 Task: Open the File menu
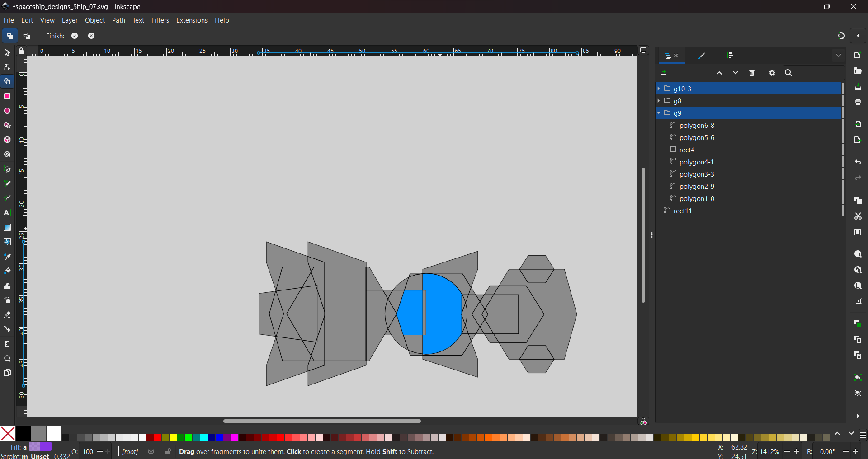[9, 20]
